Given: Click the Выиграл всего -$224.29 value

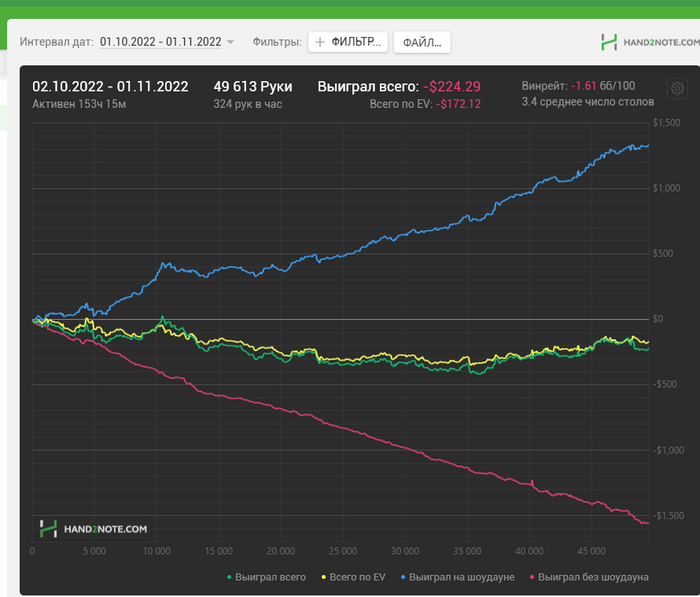Looking at the screenshot, I should [x=452, y=86].
